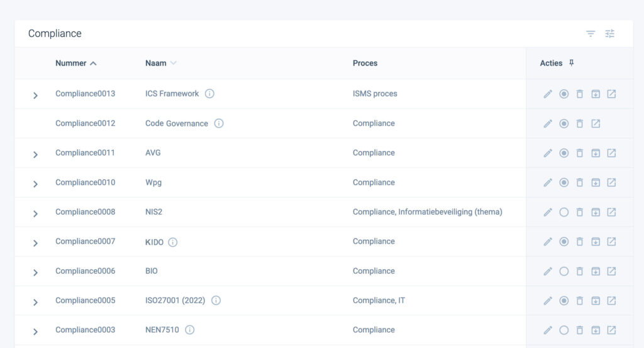Toggle the filled circle status for Compliance0013
Viewport: 644px width, 348px height.
564,94
